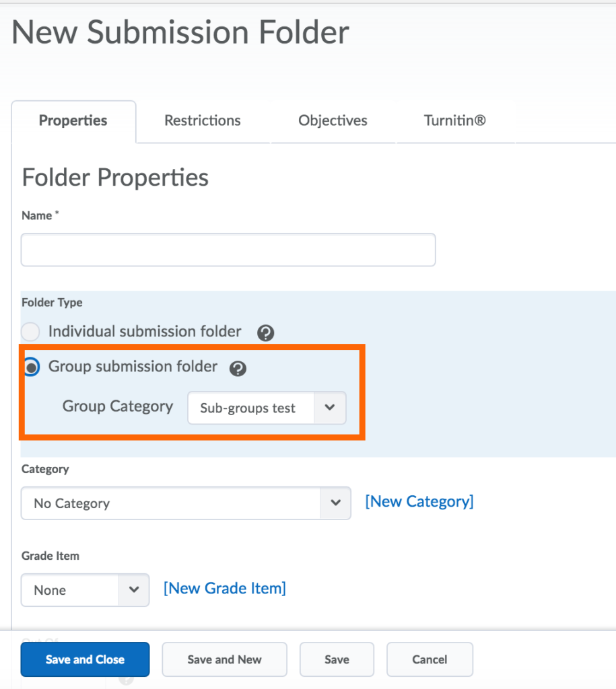Viewport: 616px width, 689px height.
Task: Click inside the Name field
Action: point(228,249)
